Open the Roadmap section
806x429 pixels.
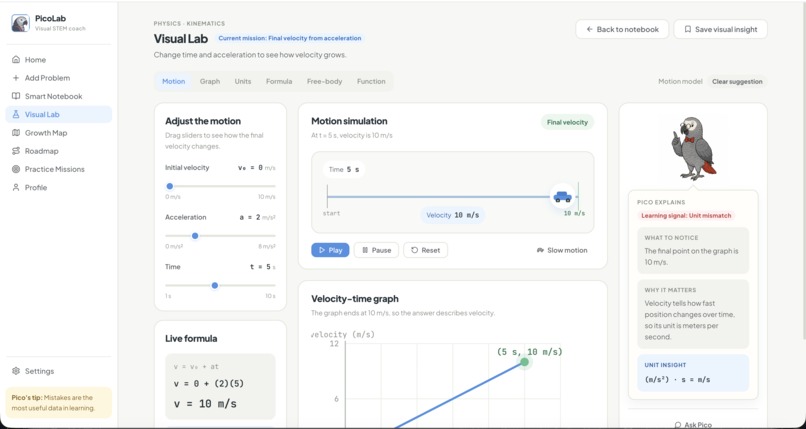[x=59, y=151]
